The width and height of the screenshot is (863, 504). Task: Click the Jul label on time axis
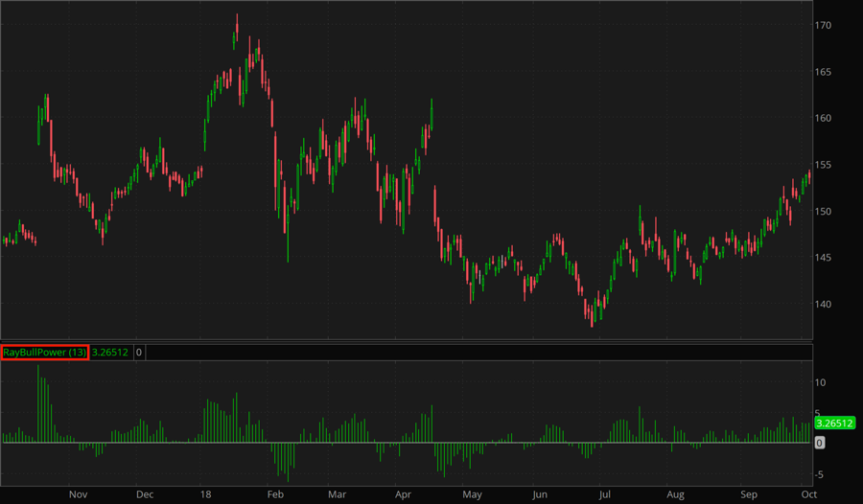[605, 494]
